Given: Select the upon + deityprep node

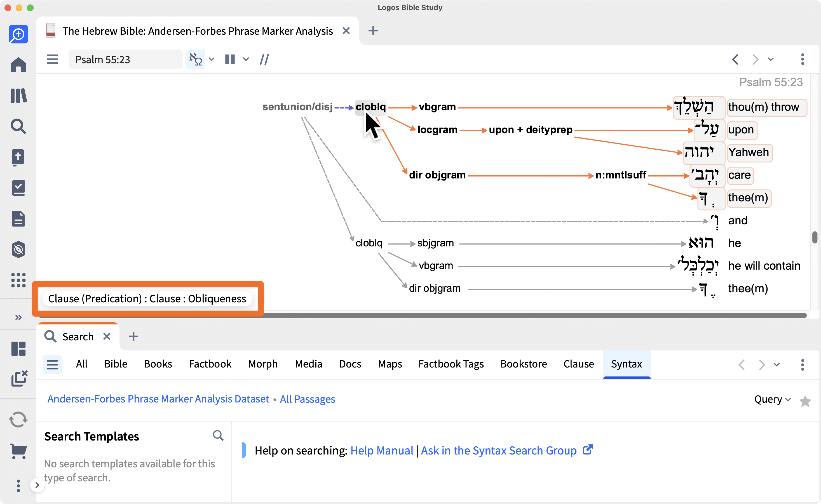Looking at the screenshot, I should (530, 130).
